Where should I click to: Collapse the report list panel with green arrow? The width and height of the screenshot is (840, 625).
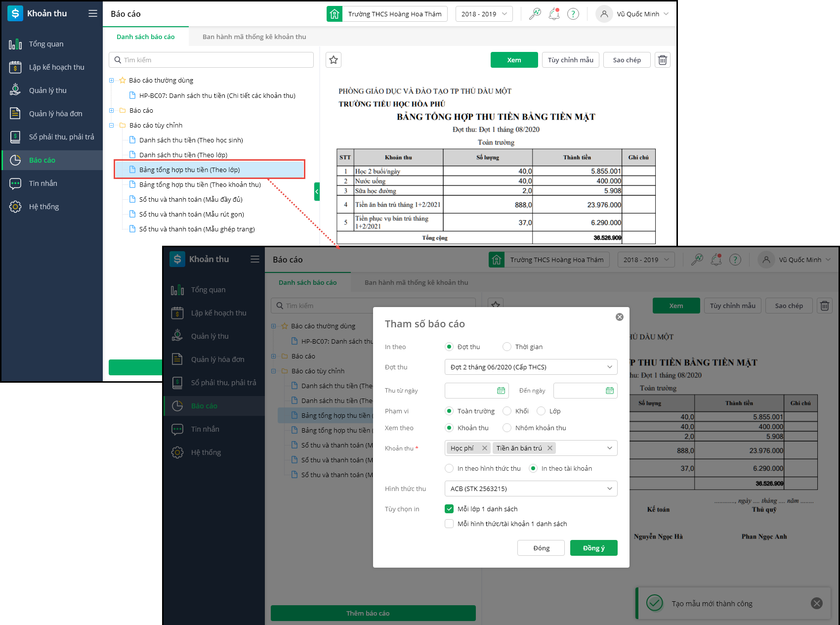point(317,191)
